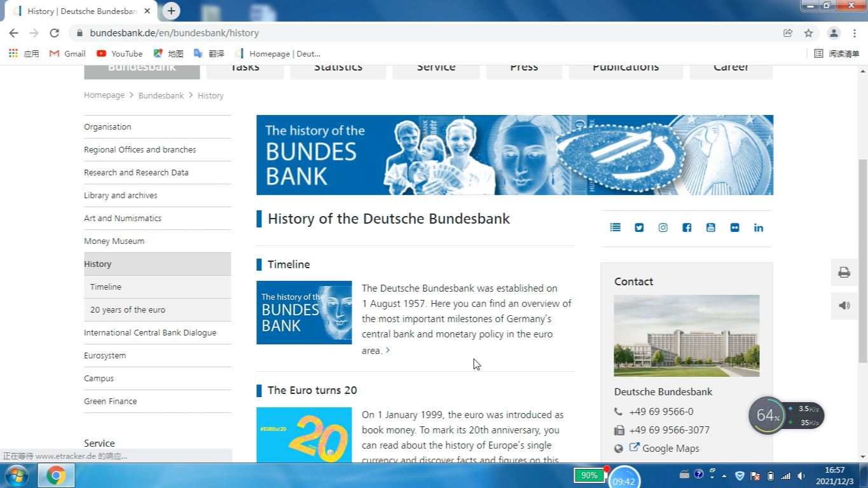Open Regional Offices and branches sidebar item
The width and height of the screenshot is (868, 488).
click(x=157, y=150)
